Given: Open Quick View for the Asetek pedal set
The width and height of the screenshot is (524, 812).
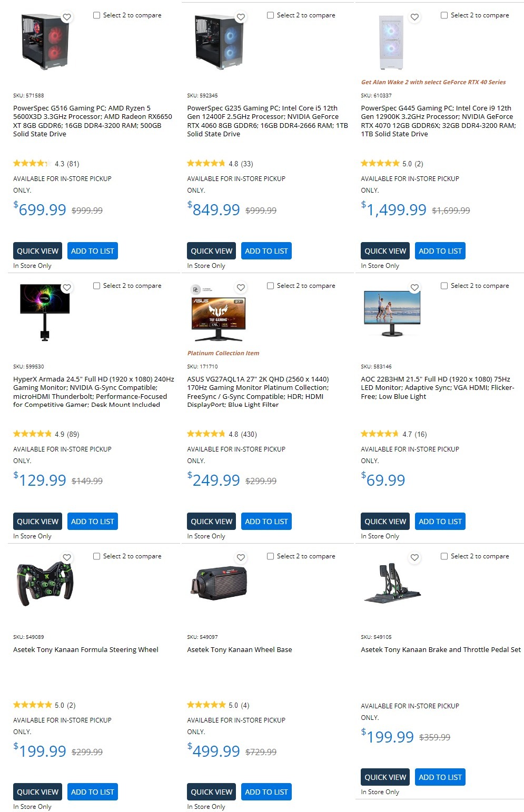Looking at the screenshot, I should click(x=384, y=777).
